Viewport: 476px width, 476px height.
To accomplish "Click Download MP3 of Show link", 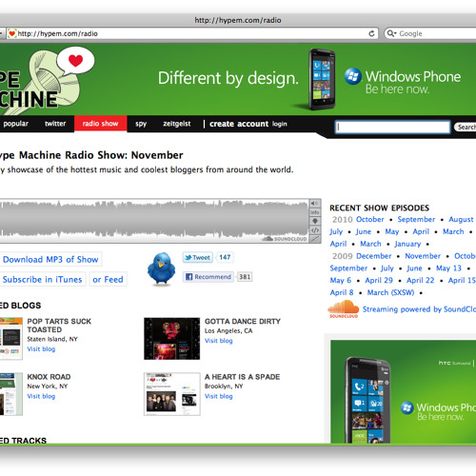I will pos(50,259).
